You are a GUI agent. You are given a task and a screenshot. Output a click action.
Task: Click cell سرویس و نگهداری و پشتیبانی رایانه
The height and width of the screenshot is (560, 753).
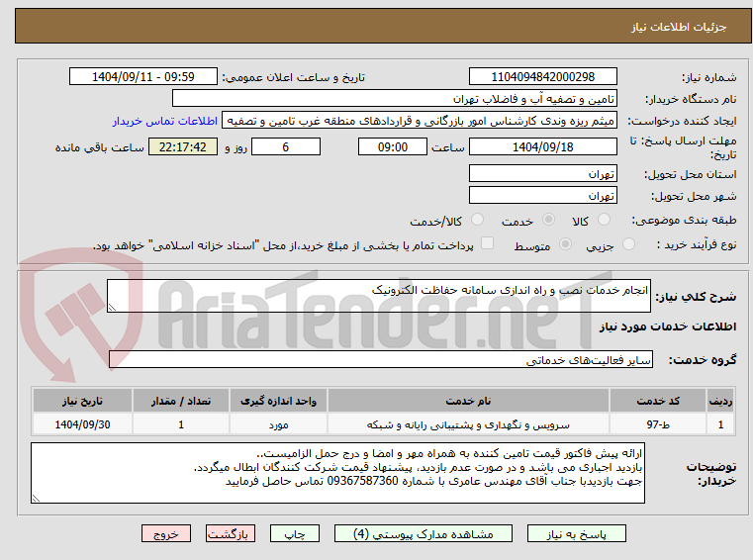click(x=468, y=424)
